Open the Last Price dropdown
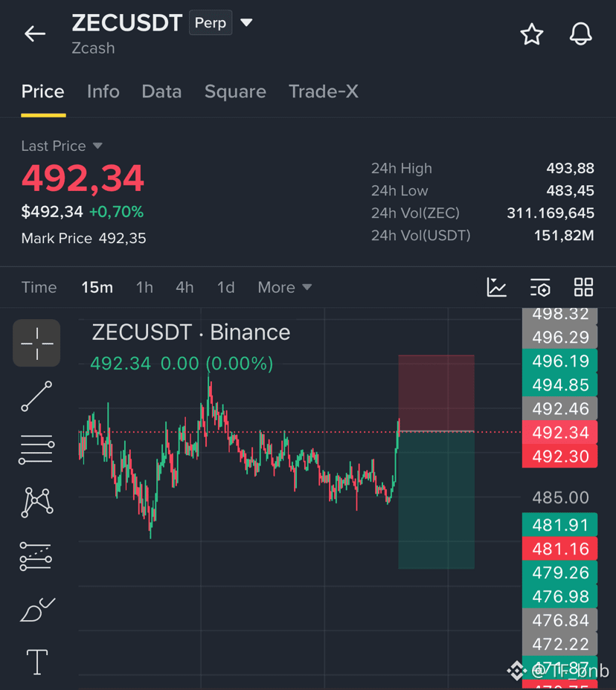Viewport: 616px width, 690px height. click(x=62, y=146)
